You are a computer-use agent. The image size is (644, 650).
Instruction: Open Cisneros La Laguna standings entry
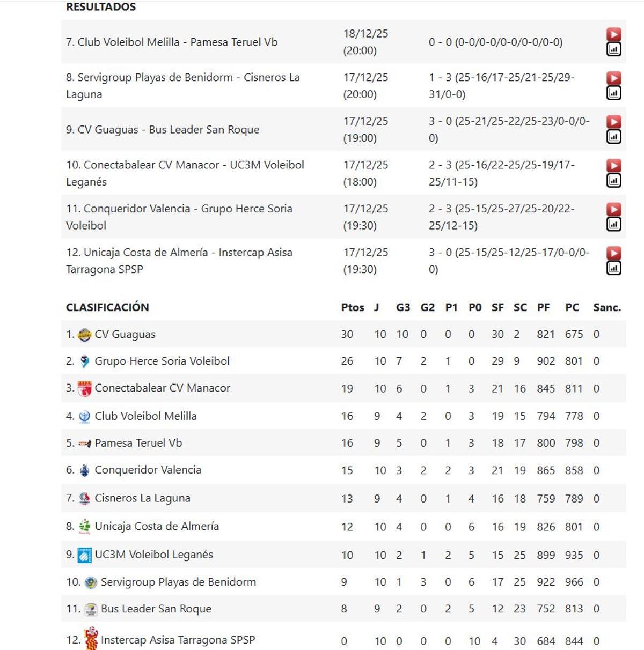142,498
